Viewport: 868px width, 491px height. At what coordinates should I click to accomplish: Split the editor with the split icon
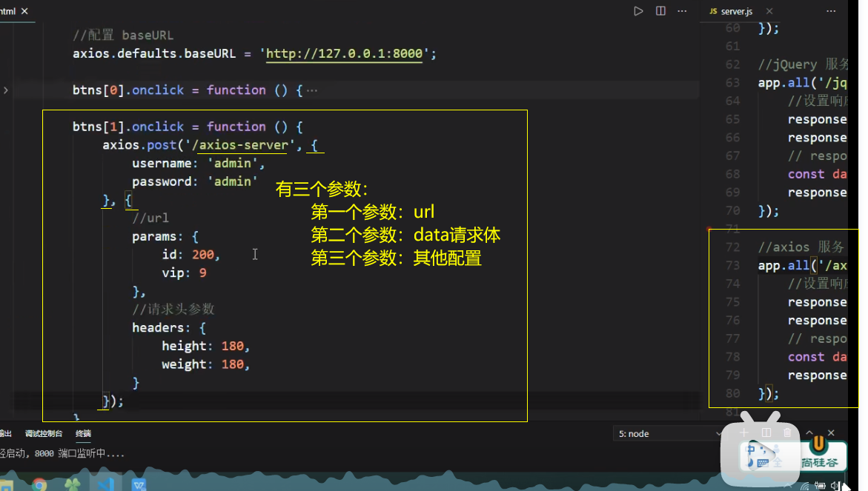tap(660, 11)
